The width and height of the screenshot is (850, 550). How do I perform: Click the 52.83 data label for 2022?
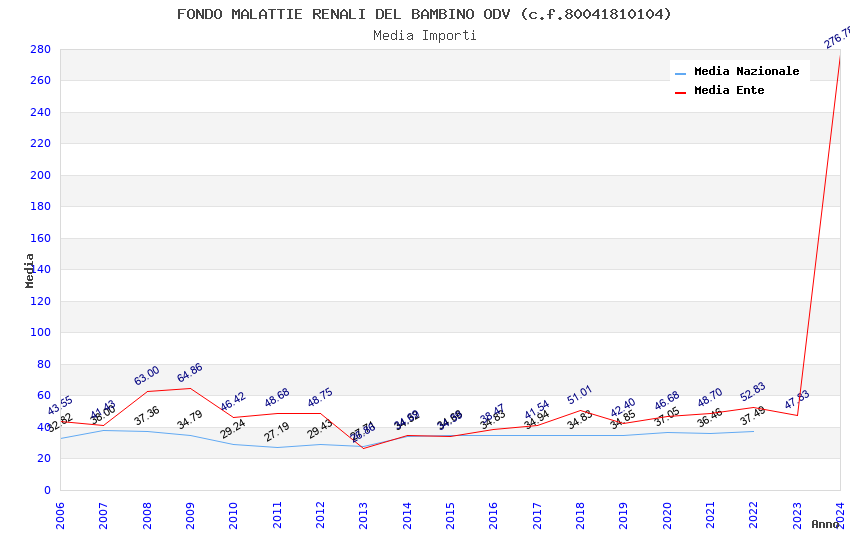(x=752, y=392)
